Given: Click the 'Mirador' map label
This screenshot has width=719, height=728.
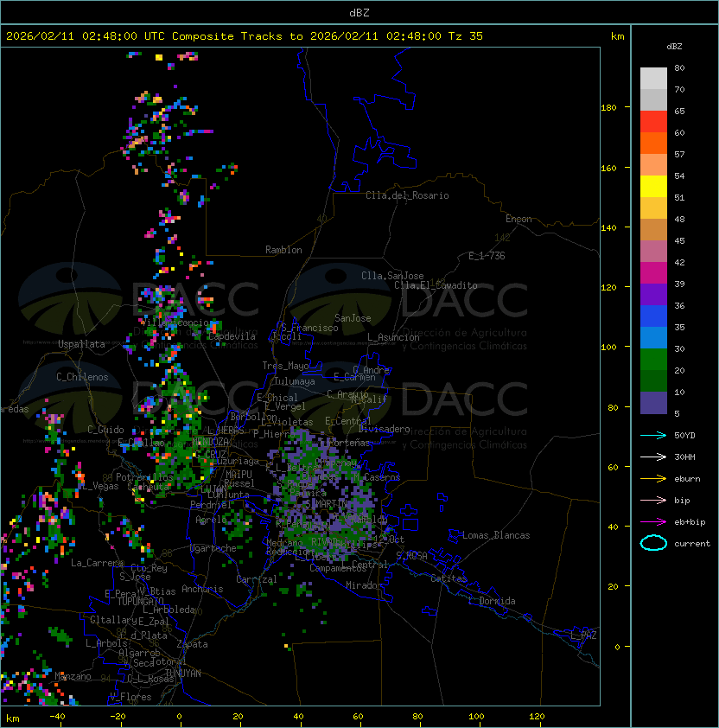Looking at the screenshot, I should click(364, 585).
